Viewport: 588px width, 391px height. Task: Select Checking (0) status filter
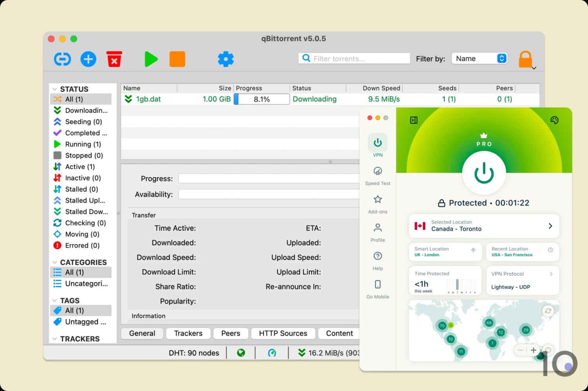click(81, 223)
